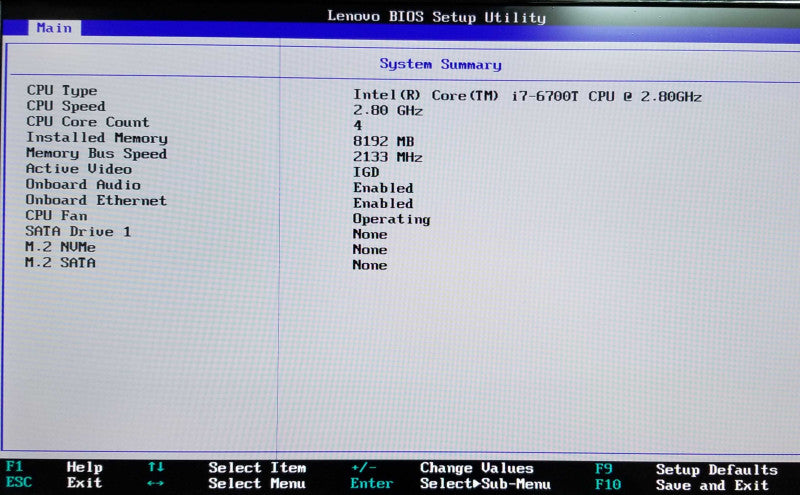
Task: Select the CPU Speed label
Action: coord(66,106)
